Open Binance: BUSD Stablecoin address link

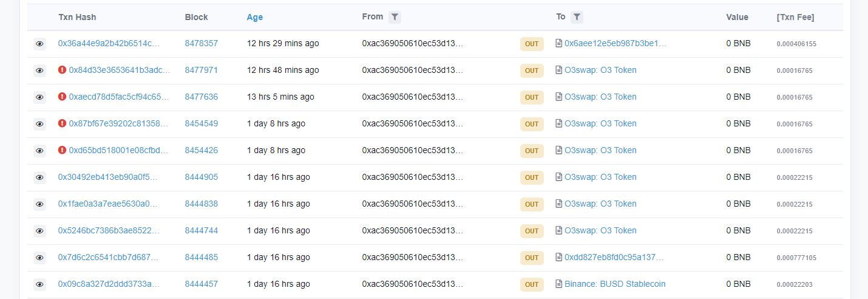[615, 284]
